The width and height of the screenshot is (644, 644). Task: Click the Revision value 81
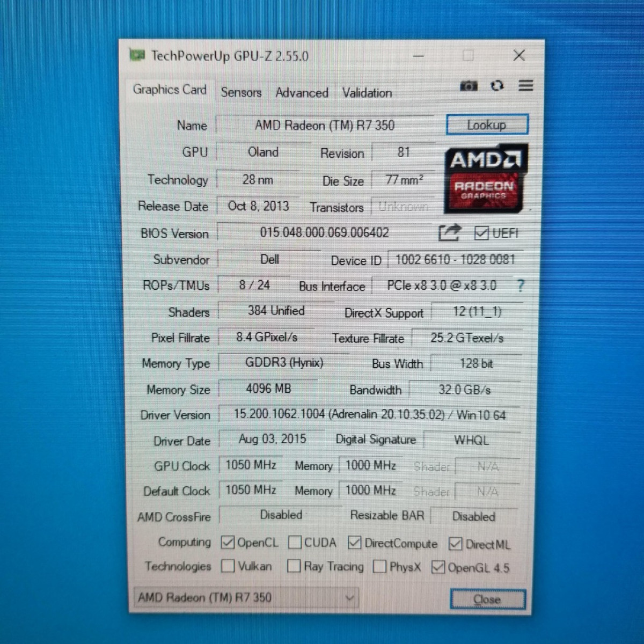pos(404,152)
